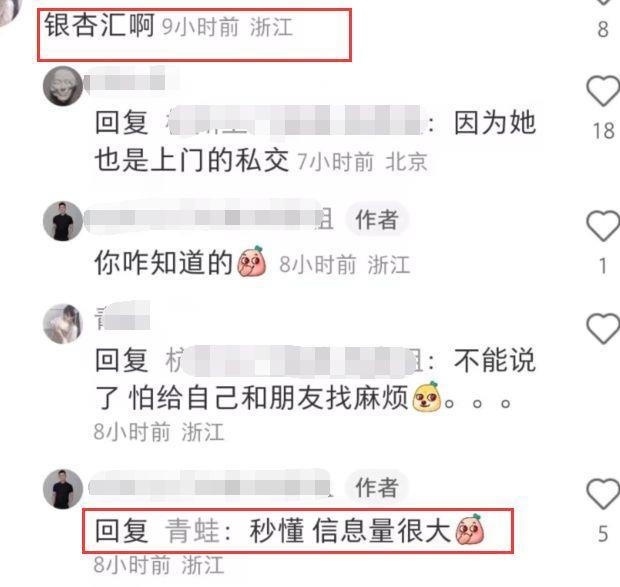Open the author's avatar beside '你咋知道的'

(x=63, y=221)
